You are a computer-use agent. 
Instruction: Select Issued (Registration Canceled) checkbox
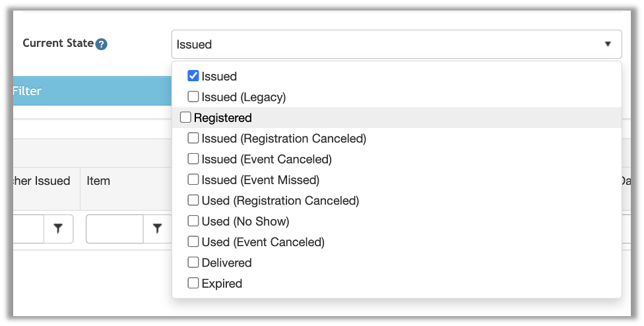point(193,138)
